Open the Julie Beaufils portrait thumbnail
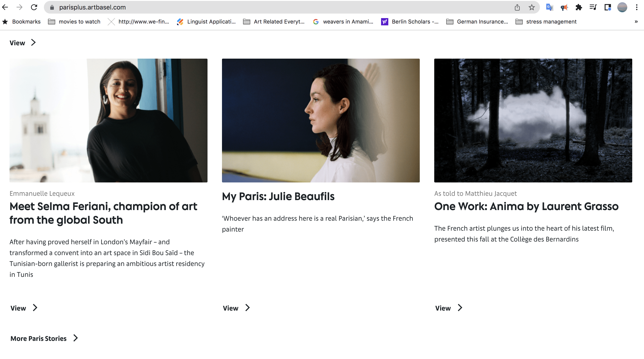Viewport: 644px width, 359px height. [x=321, y=120]
